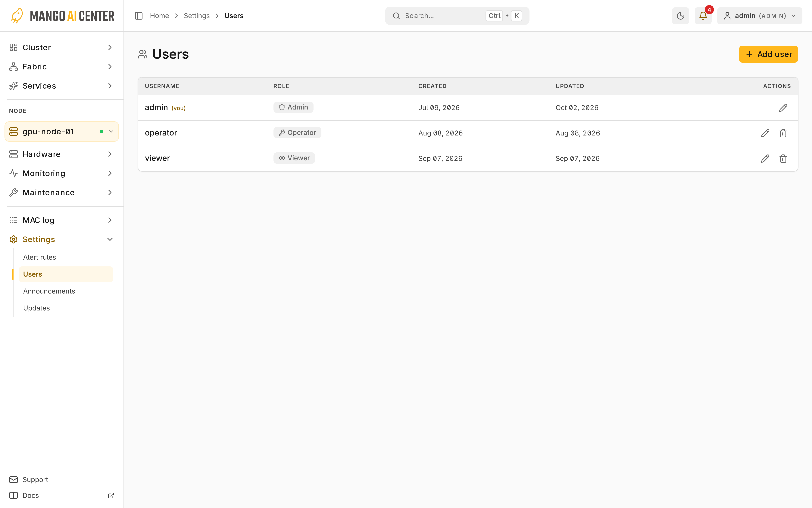Click the Mango AI Center rocket logo

coord(17,16)
